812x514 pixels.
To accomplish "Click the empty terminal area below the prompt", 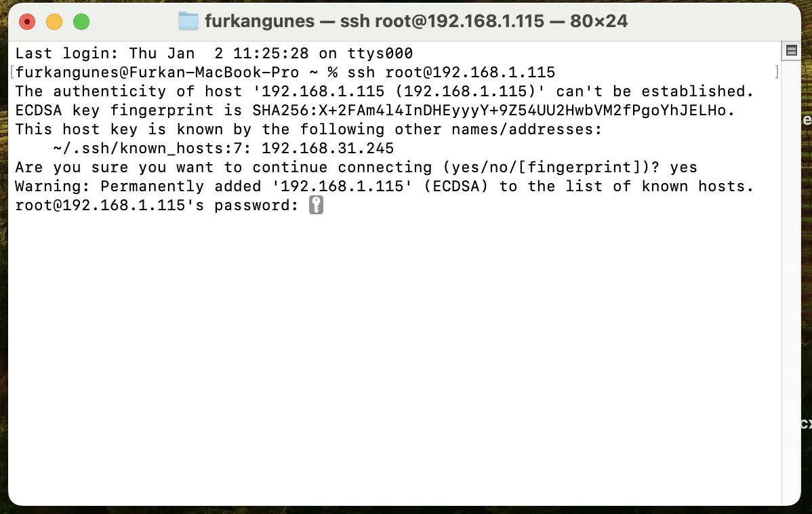I will 394,357.
